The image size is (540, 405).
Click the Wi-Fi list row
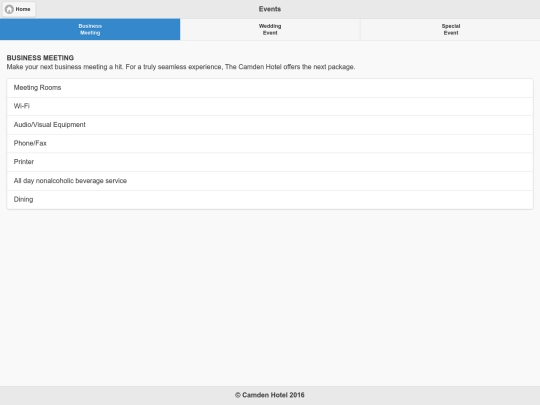[x=270, y=106]
